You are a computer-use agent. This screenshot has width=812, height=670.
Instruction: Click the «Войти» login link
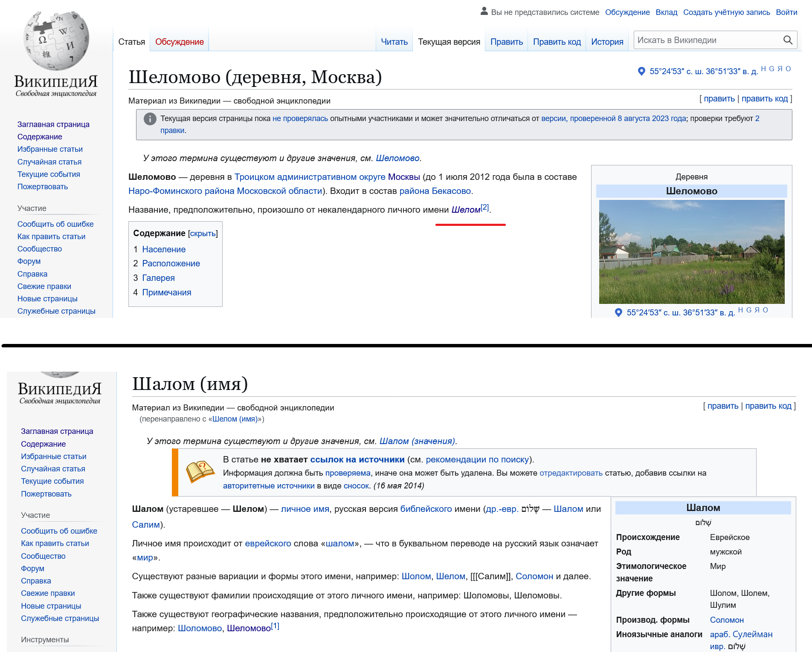(787, 12)
